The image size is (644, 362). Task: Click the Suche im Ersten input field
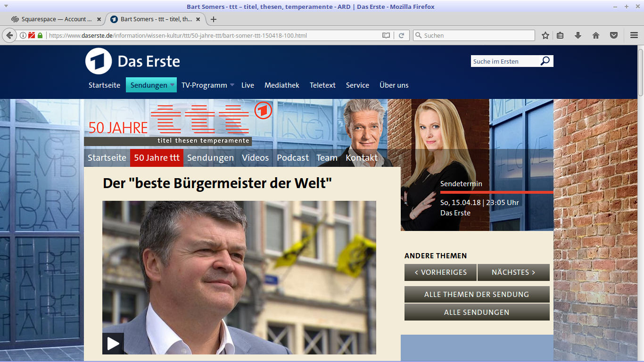point(505,61)
